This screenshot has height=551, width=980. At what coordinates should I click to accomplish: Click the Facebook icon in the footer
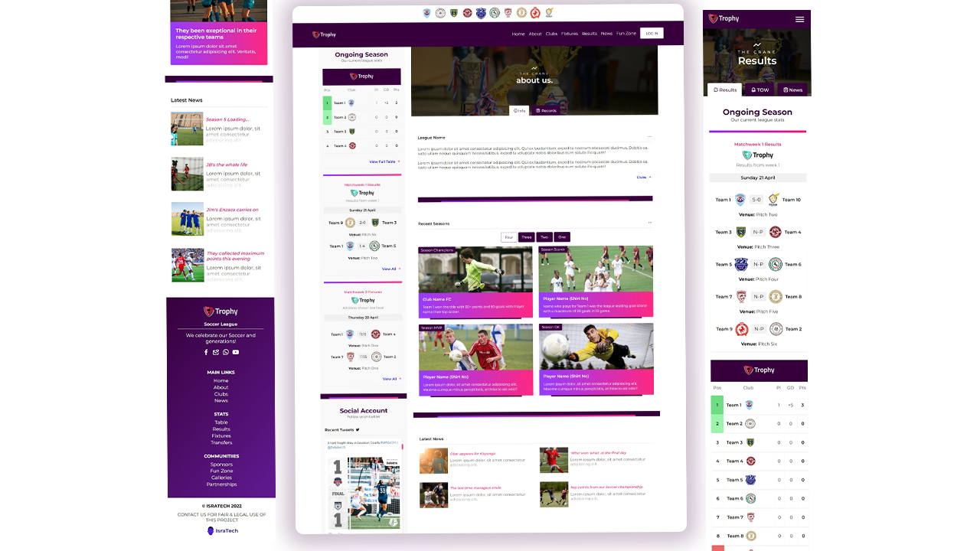coord(206,352)
